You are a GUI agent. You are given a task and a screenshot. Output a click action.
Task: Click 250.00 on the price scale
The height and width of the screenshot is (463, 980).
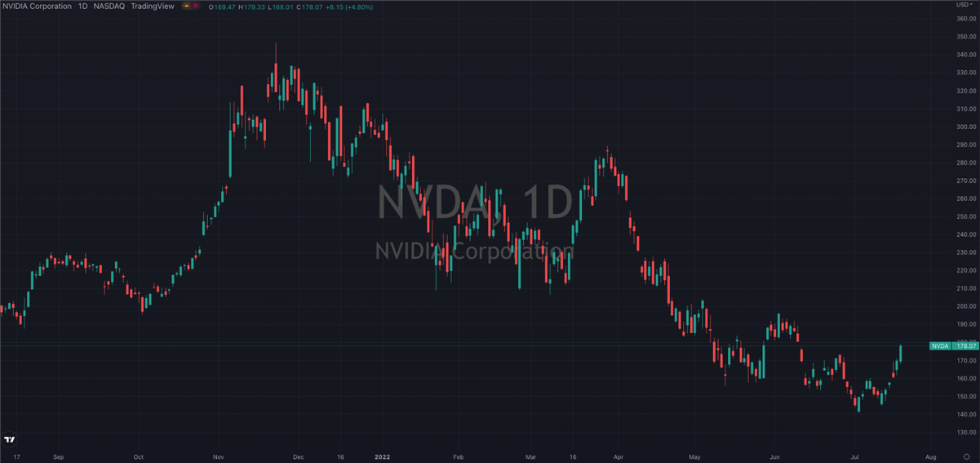[x=966, y=216]
